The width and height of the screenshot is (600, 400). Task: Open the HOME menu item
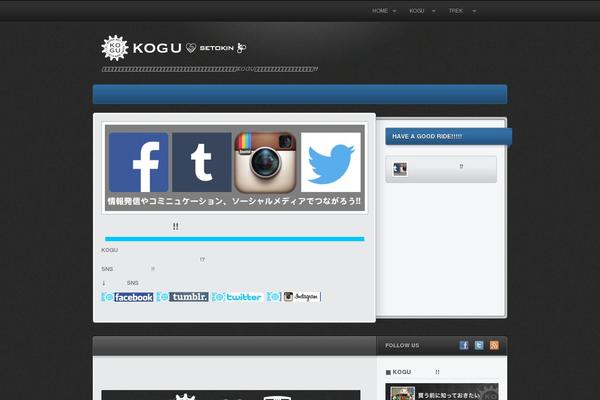tap(380, 11)
